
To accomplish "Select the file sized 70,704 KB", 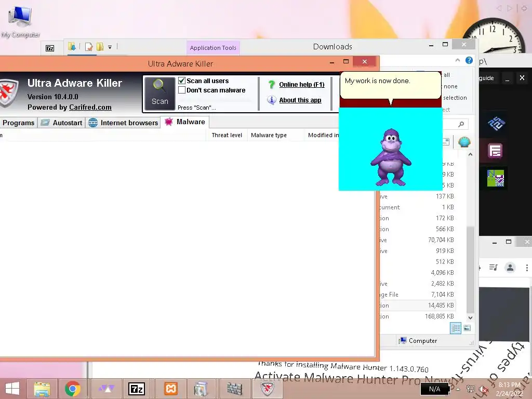I will click(417, 240).
